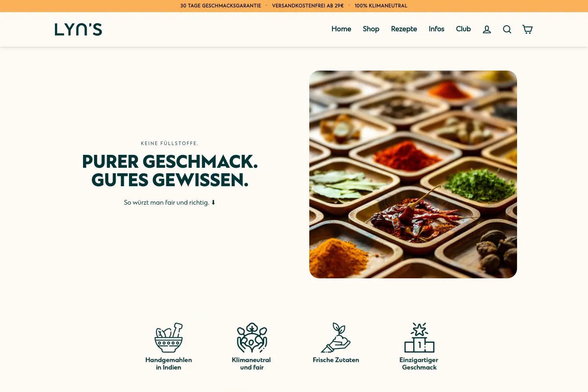Open the Club menu item

[x=463, y=29]
